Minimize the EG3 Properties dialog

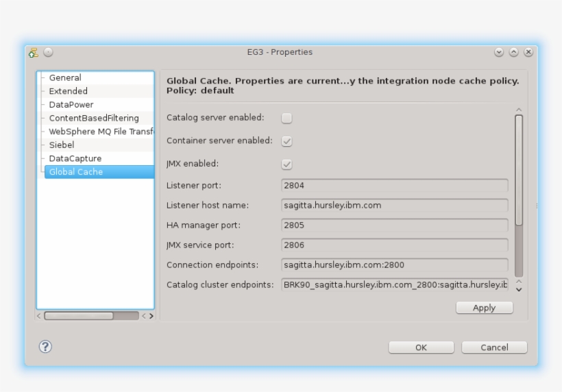[498, 52]
